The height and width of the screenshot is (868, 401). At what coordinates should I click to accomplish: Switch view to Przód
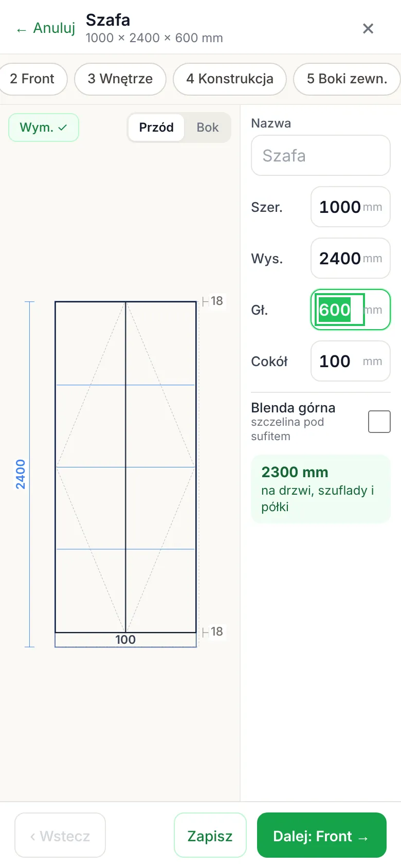(156, 128)
